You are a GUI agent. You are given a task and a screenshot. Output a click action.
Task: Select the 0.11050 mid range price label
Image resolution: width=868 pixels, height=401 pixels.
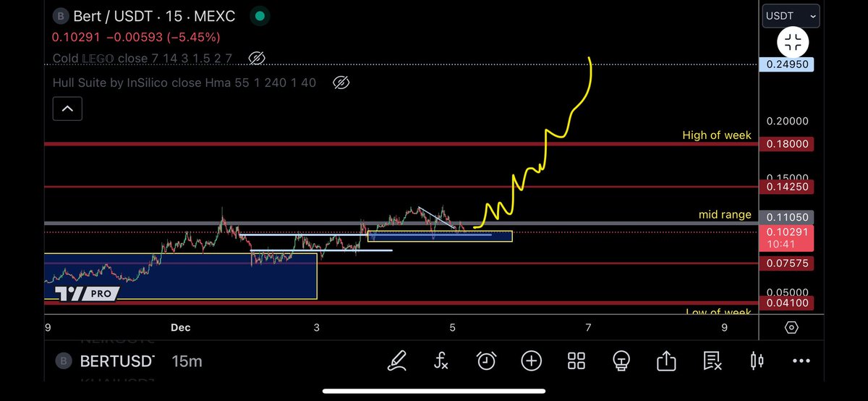click(787, 217)
